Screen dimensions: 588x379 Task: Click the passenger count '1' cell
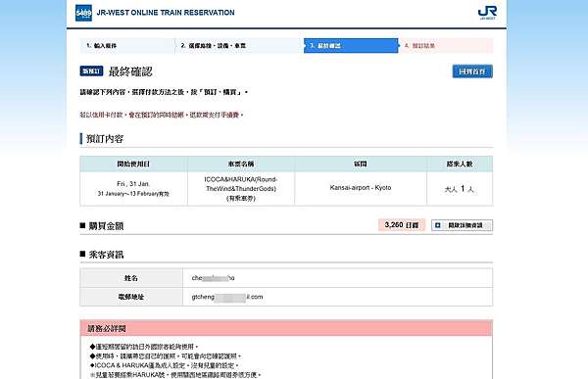click(x=460, y=189)
